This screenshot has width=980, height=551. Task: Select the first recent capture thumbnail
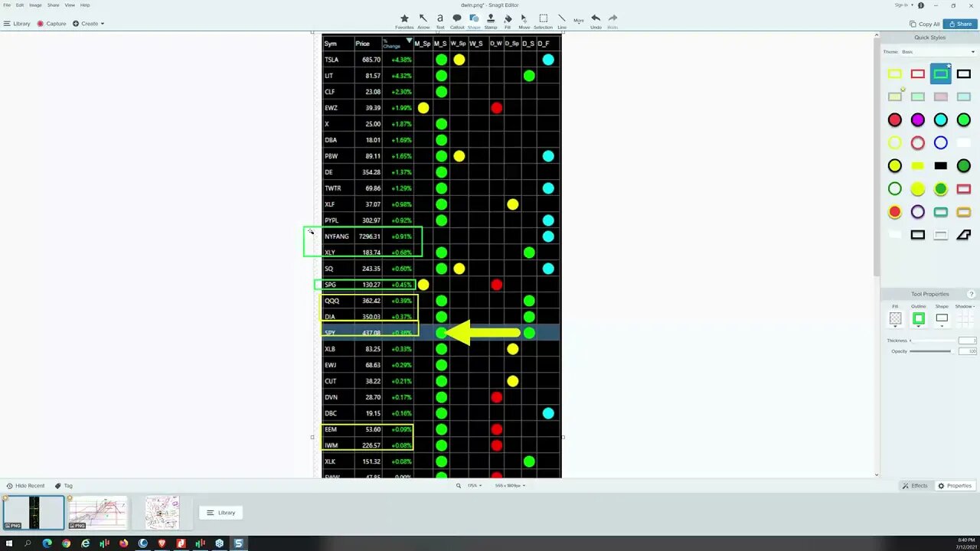[34, 513]
